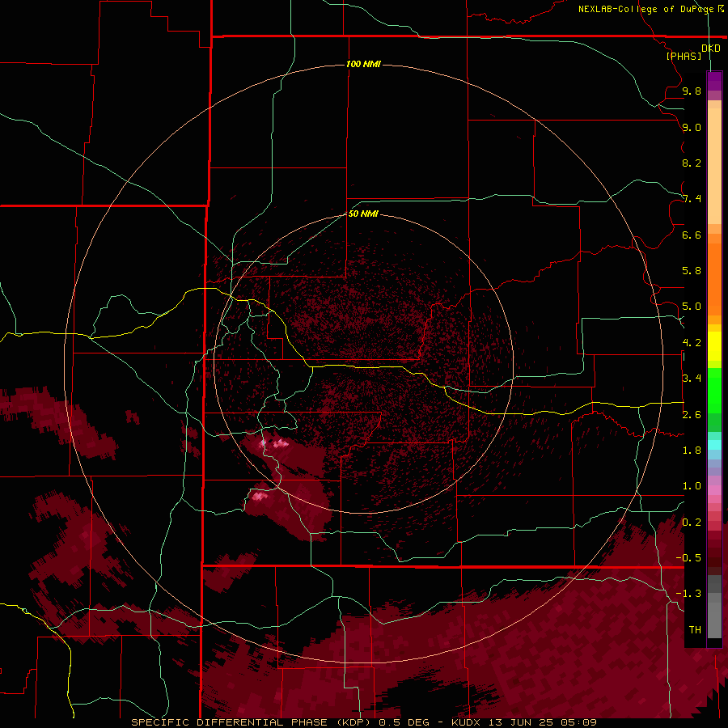Viewport: 728px width, 728px height.
Task: Click the DKD label above the legend
Action: (711, 48)
